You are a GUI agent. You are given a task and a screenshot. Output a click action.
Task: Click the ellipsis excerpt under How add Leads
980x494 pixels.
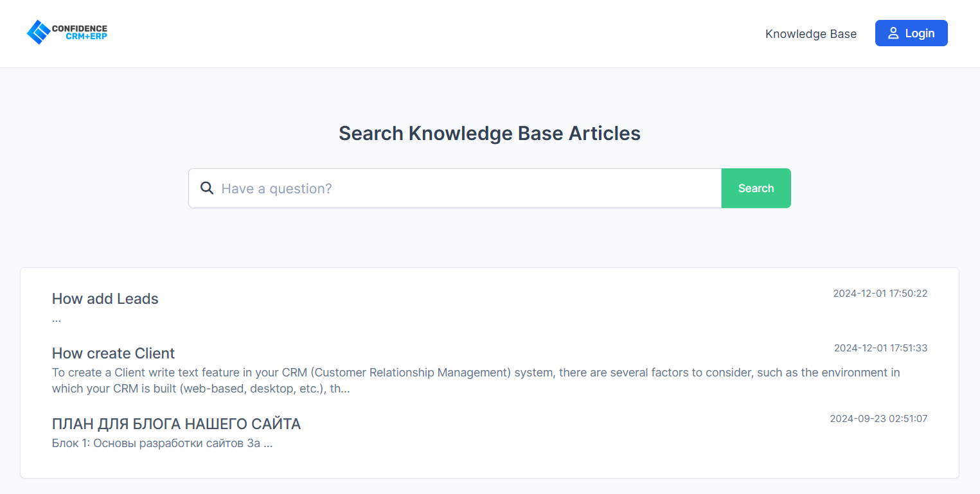57,319
